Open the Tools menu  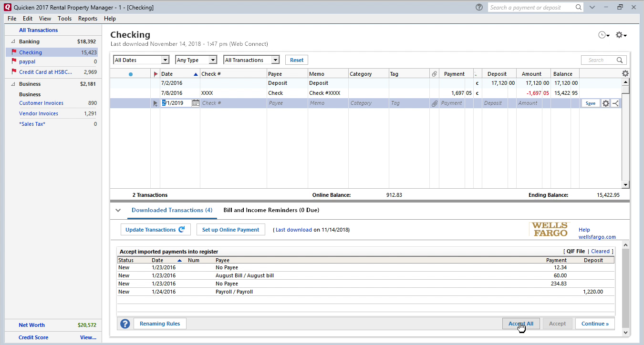pyautogui.click(x=64, y=19)
